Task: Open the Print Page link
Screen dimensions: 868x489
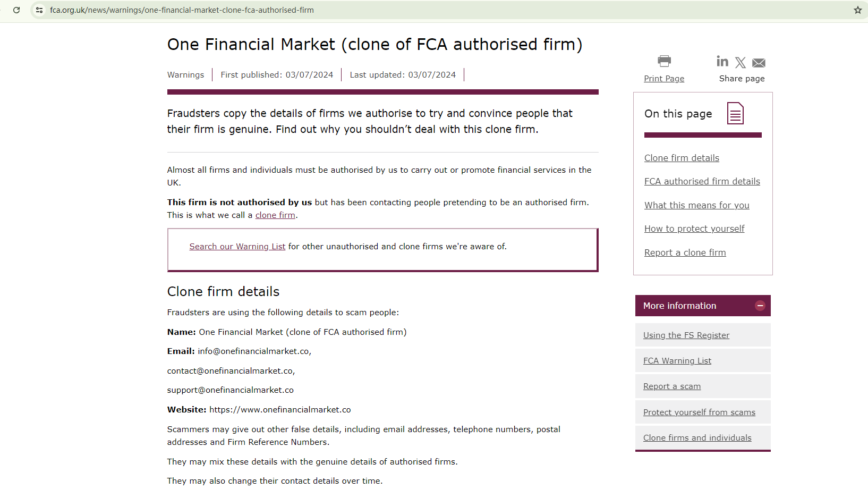Action: (x=664, y=79)
